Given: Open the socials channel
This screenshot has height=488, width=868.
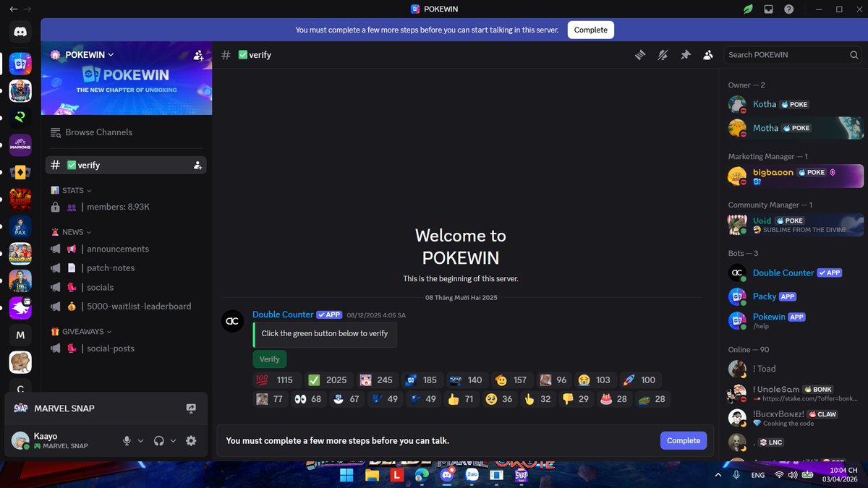Looking at the screenshot, I should tap(126, 287).
